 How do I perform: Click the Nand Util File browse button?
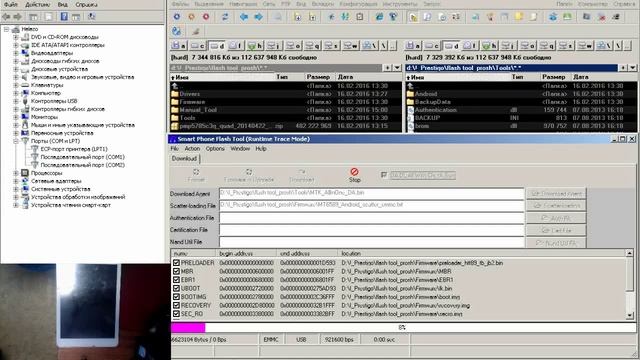(x=556, y=243)
